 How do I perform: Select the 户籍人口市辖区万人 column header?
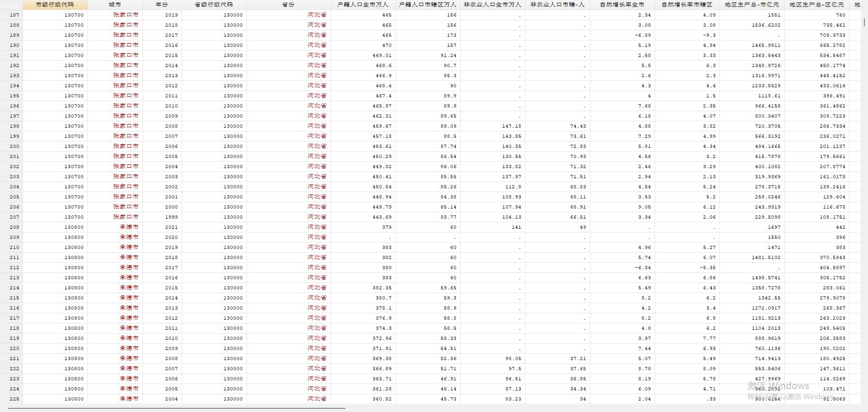pos(428,5)
